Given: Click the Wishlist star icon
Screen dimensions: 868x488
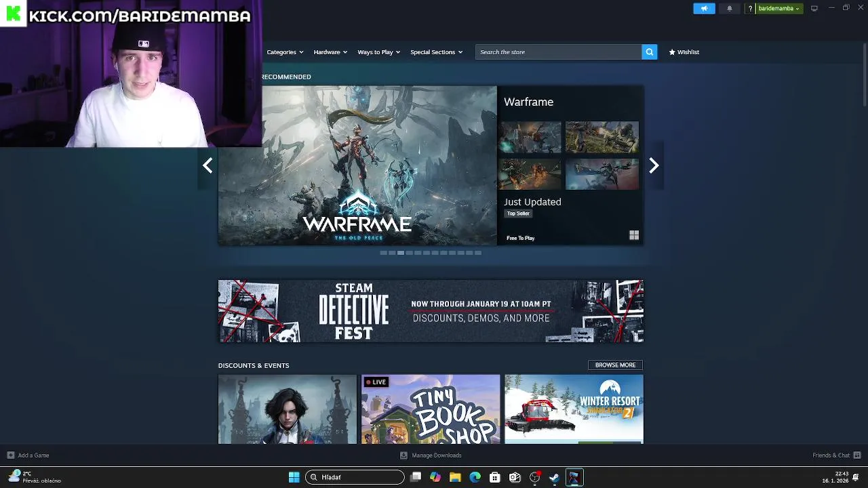Looking at the screenshot, I should 672,52.
